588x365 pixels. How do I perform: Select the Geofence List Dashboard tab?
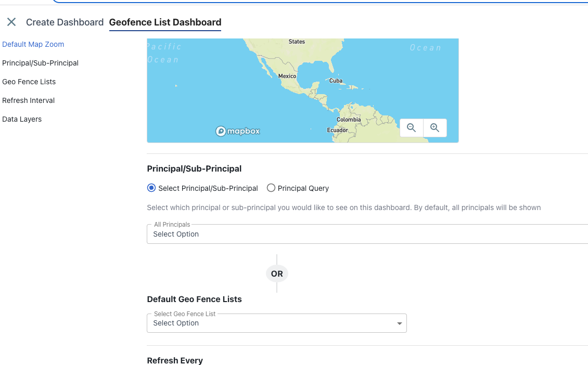point(165,22)
